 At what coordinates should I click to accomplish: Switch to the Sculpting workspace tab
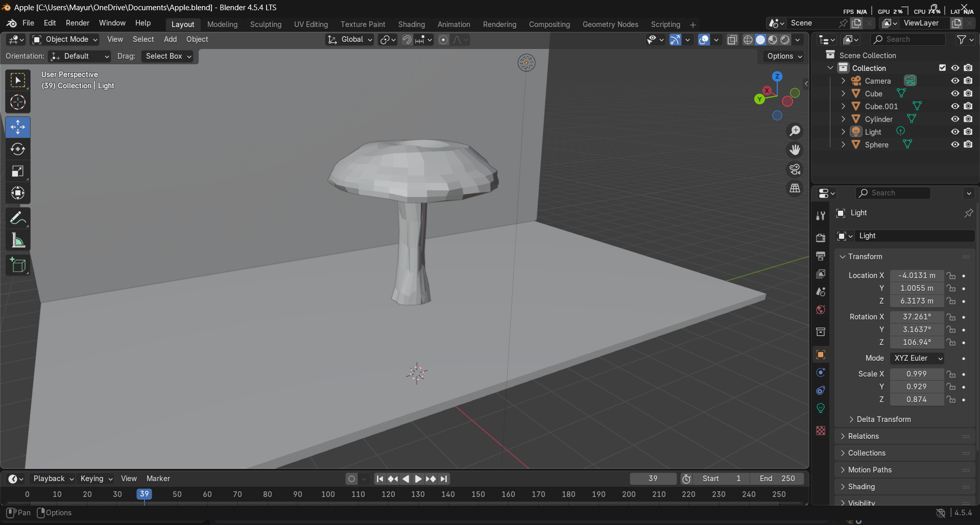pos(266,24)
